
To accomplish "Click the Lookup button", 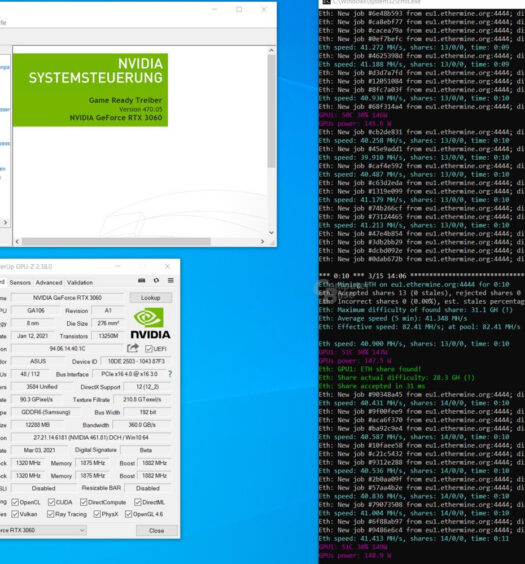I will 150,298.
